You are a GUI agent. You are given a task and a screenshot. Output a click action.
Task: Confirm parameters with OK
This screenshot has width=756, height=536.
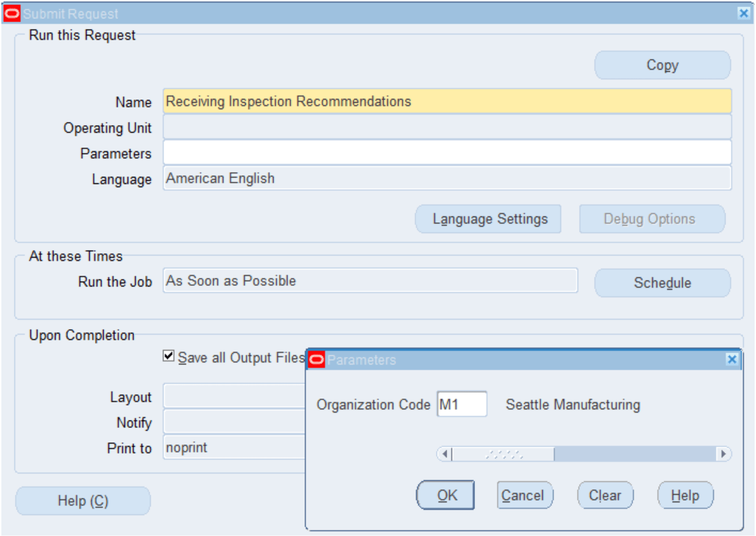coord(445,495)
